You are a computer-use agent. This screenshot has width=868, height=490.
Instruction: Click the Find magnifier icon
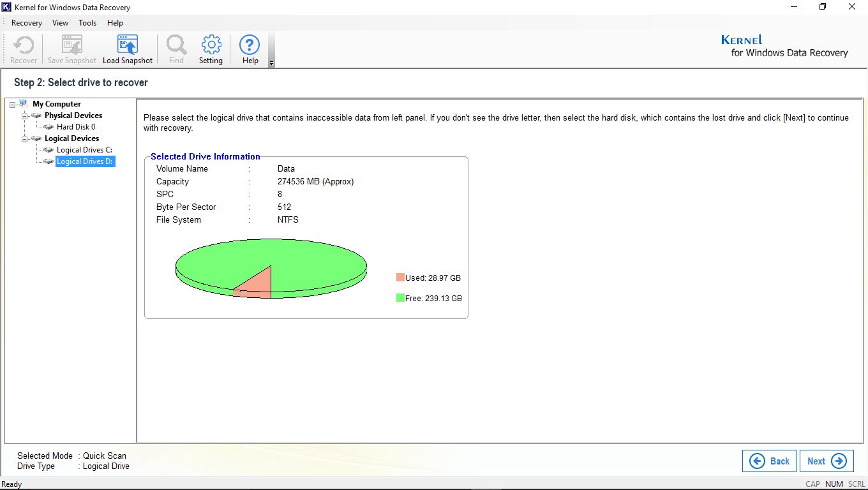coord(176,45)
